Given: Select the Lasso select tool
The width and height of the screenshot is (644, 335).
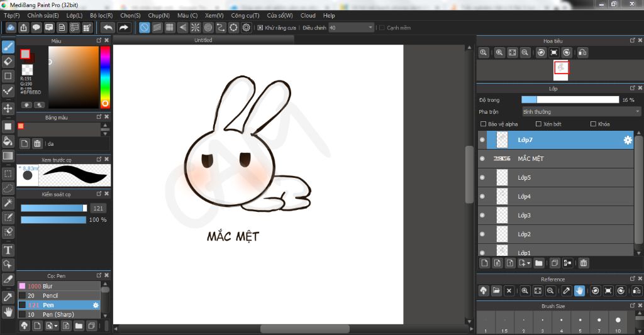Looking at the screenshot, I should [8, 189].
